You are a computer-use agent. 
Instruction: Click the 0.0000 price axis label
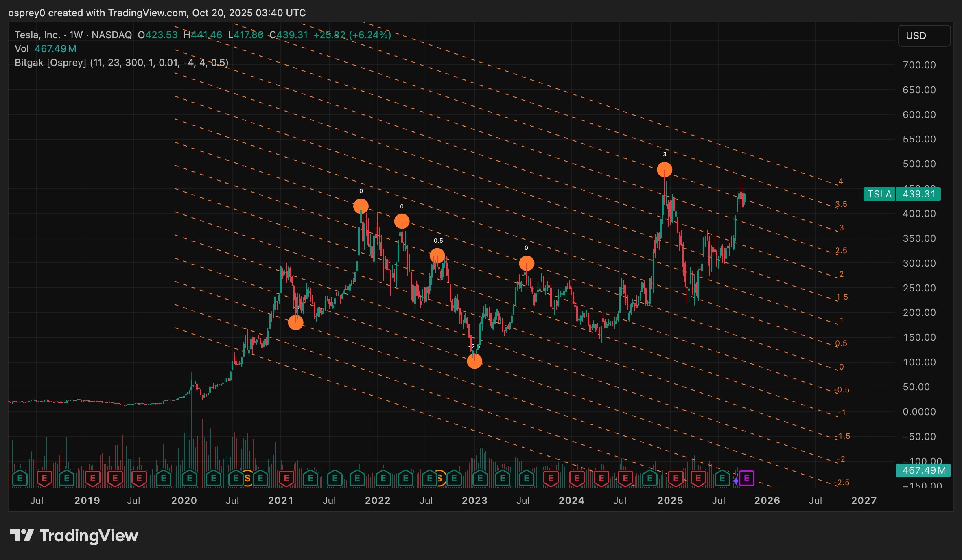[x=919, y=412]
